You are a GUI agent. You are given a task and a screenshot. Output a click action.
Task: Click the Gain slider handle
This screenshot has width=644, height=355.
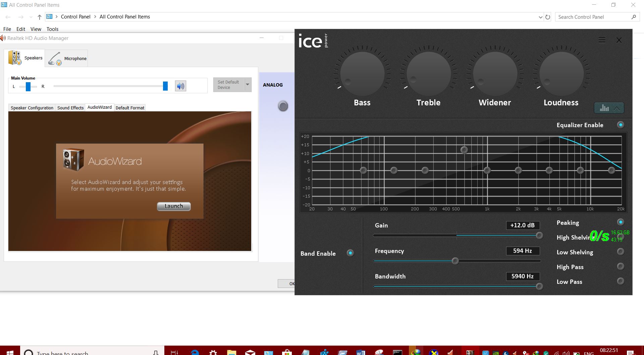539,236
